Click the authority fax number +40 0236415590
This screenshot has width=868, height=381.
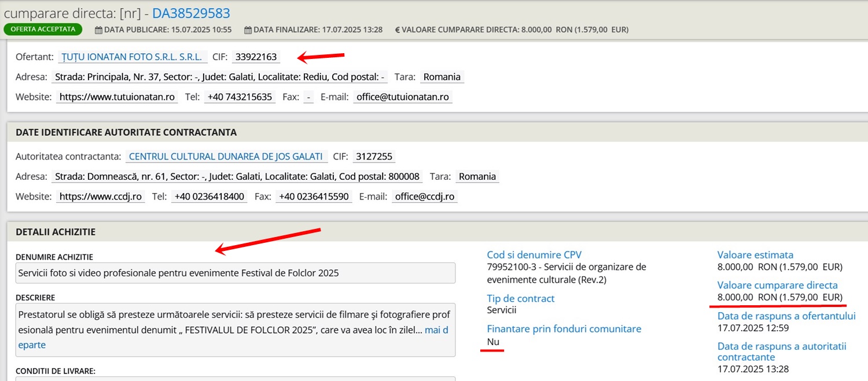(313, 196)
